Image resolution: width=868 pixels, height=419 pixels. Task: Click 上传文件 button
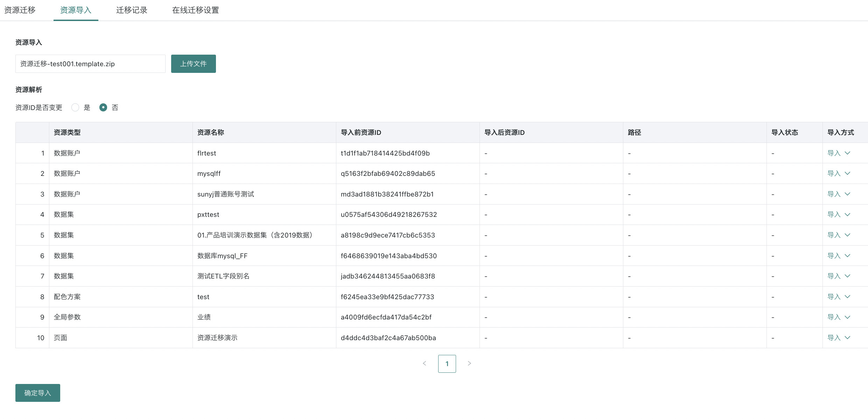pos(193,64)
